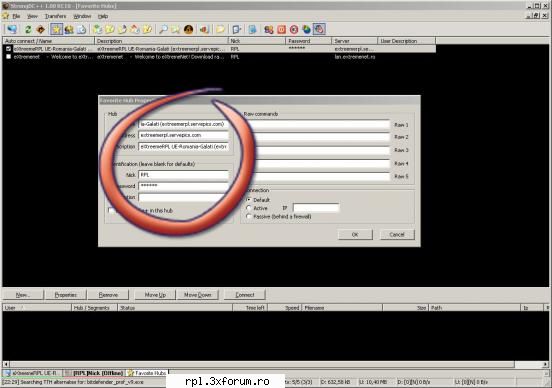Open Download Queue icon, first after Recent Hubs

pos(97,29)
